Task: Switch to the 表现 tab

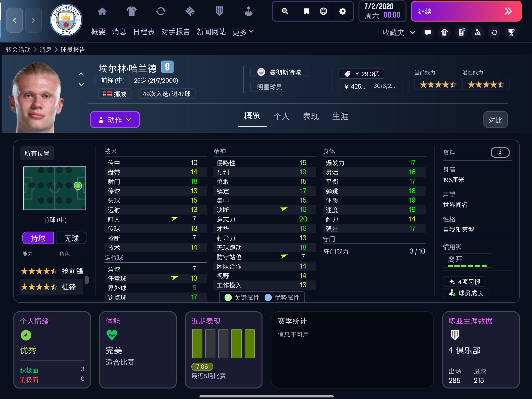Action: [311, 116]
